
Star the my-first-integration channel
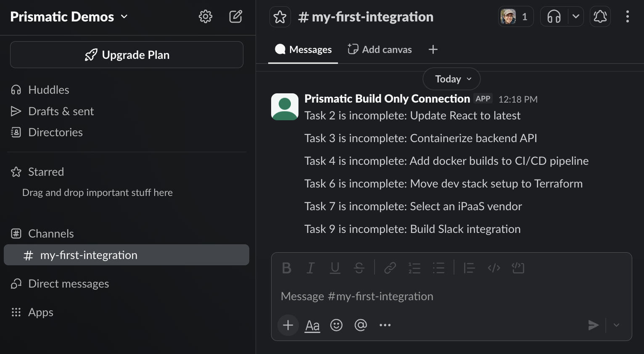[x=280, y=17]
